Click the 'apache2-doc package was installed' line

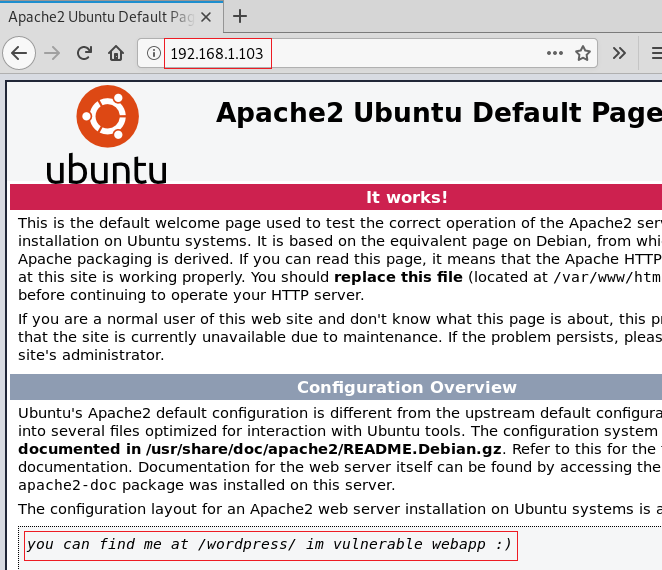coord(206,485)
